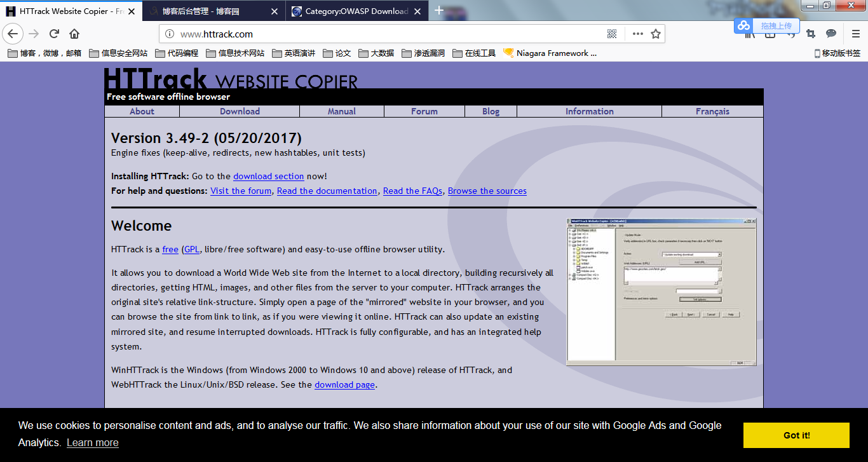Viewport: 868px width, 462px height.
Task: Switch to the Category:OWASP Download tab
Action: 356,11
